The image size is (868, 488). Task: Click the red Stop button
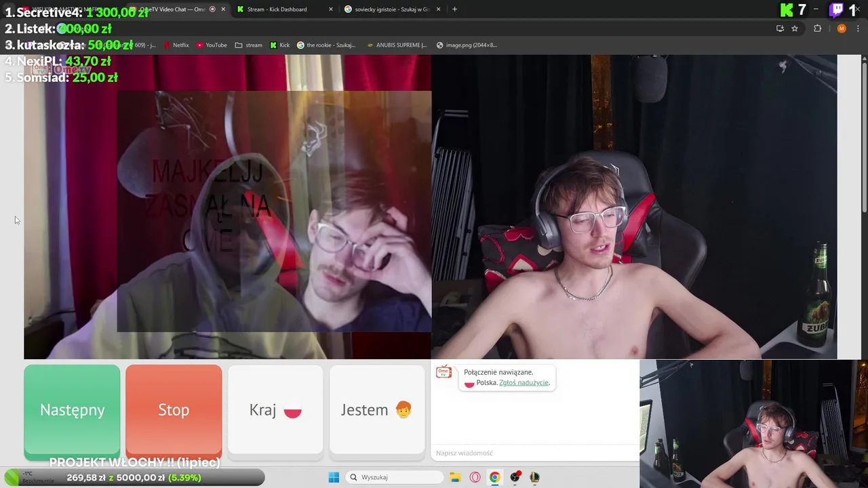point(174,409)
